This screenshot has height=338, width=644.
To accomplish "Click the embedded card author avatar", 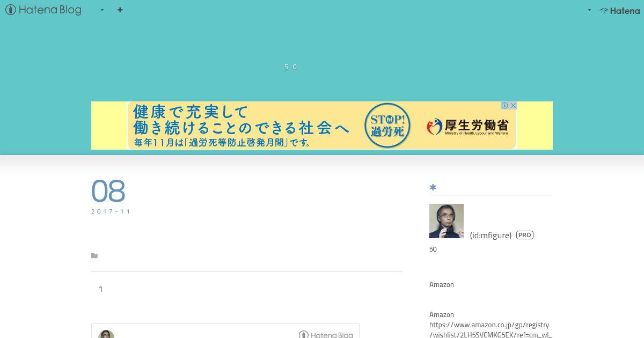I will pos(106,334).
